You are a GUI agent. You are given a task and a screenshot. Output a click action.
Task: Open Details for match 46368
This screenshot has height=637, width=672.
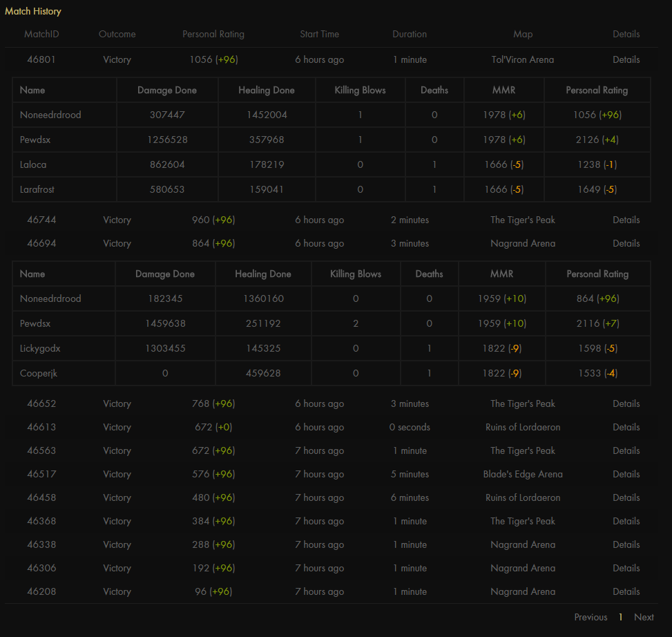pos(626,521)
